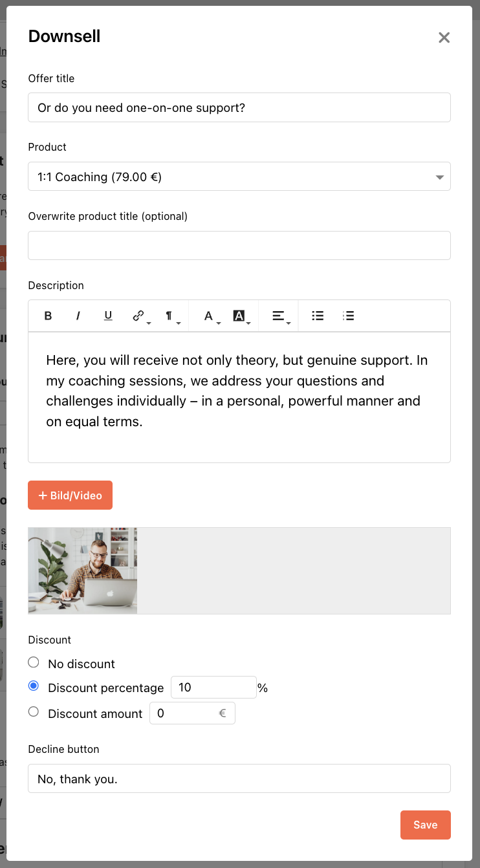Select the Discount percentage radio button
480x868 pixels.
click(34, 686)
